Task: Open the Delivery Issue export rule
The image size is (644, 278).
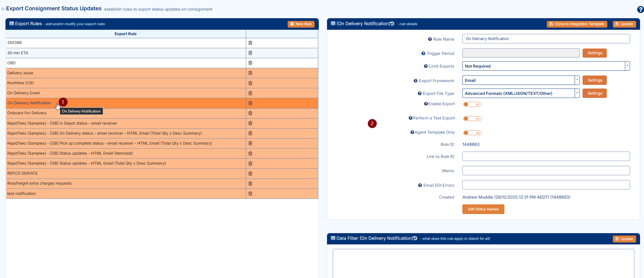Action: pos(20,73)
